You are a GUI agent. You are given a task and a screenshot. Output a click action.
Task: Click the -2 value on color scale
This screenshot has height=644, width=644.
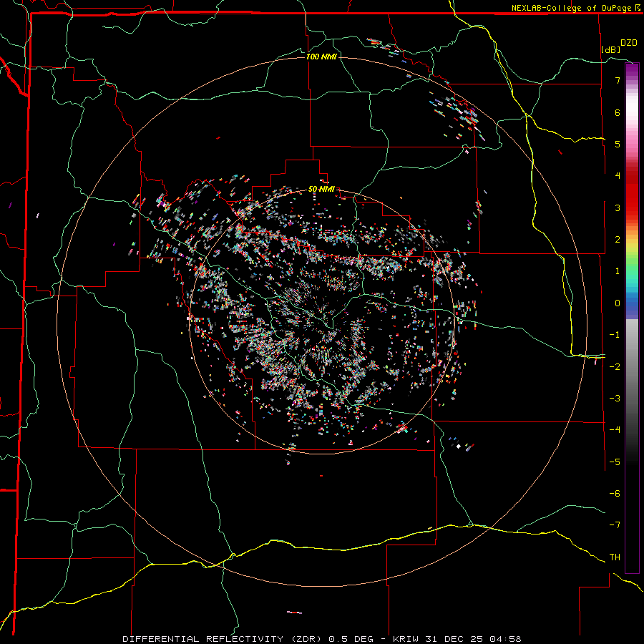click(615, 367)
